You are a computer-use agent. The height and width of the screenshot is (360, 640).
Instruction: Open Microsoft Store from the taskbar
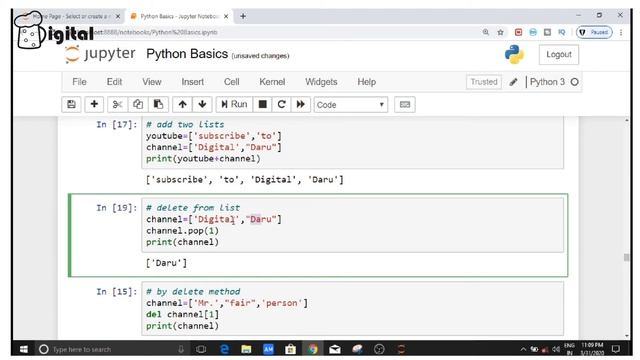pos(290,349)
